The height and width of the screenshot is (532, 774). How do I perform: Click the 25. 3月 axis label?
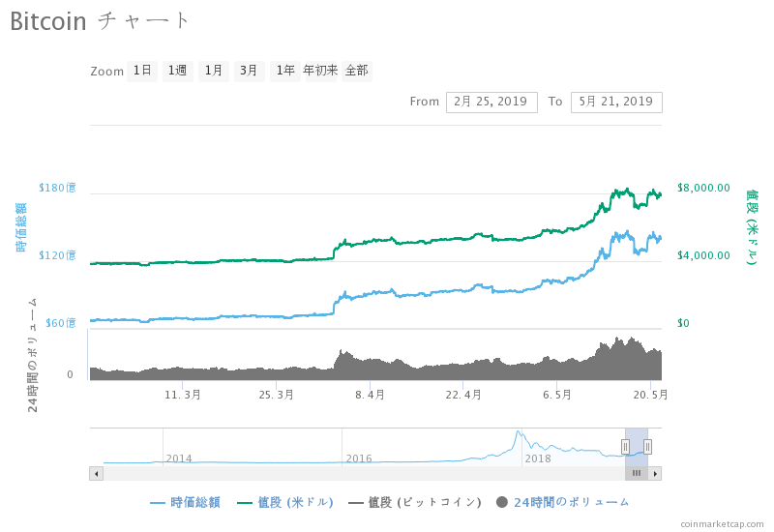pos(277,395)
